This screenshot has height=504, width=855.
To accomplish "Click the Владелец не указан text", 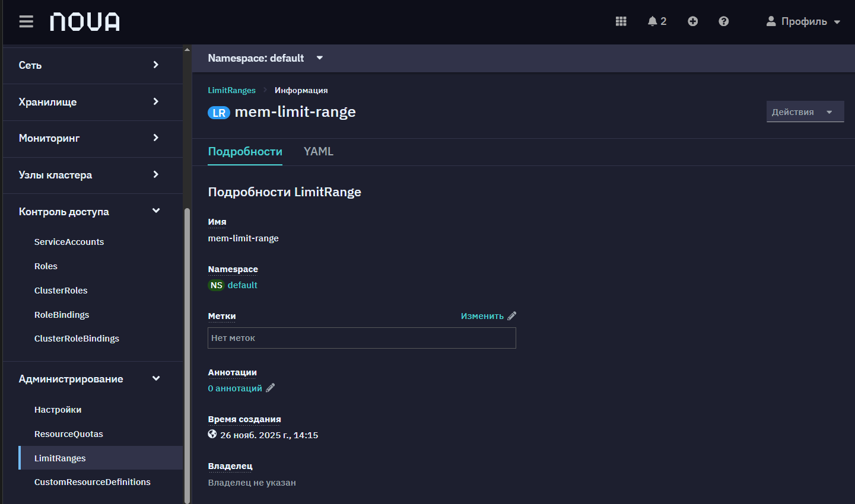I will (x=252, y=483).
